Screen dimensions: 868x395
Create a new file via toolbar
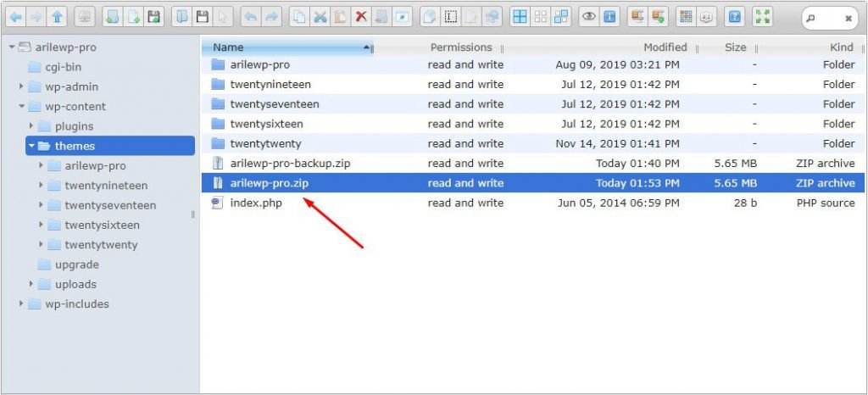click(x=133, y=17)
